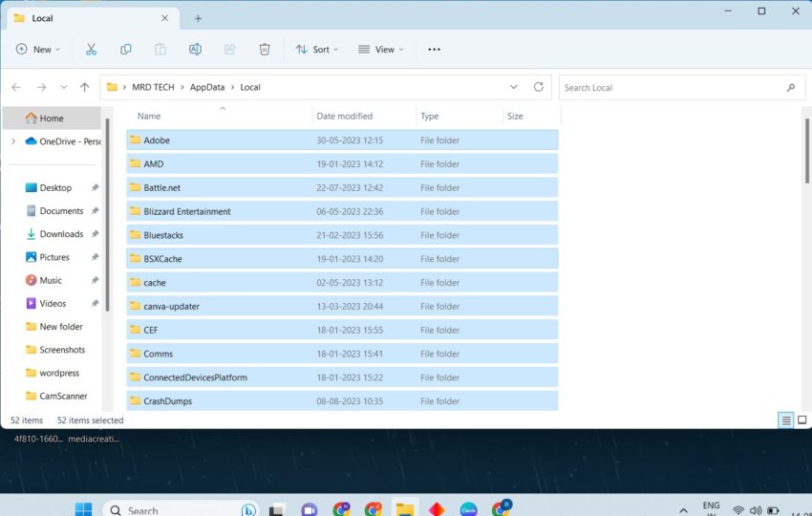Refresh the Local folder view

(x=539, y=87)
